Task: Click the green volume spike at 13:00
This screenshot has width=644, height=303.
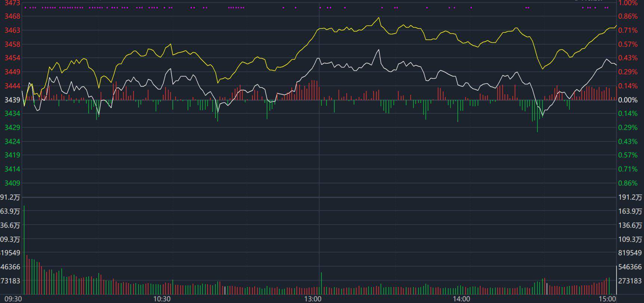Action: 321,284
